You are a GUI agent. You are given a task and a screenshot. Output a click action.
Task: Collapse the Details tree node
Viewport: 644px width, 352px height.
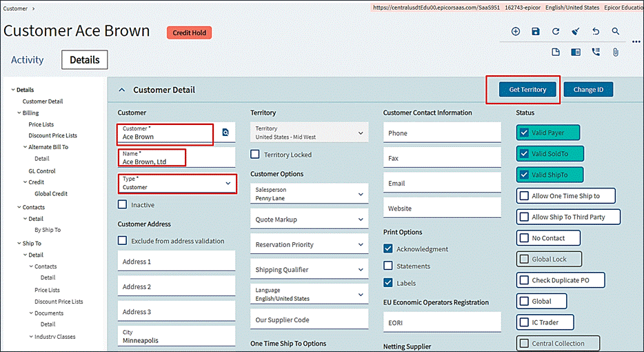[x=13, y=89]
